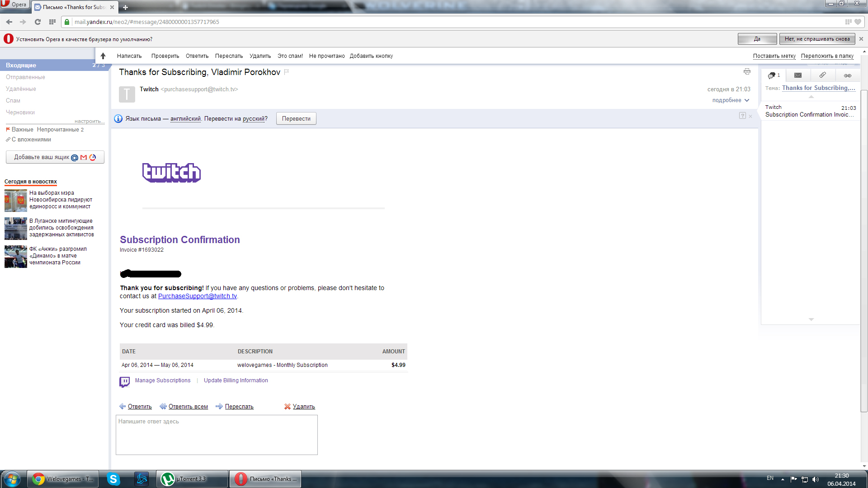Filter by Непрочитанные messages
The height and width of the screenshot is (488, 868).
tap(60, 130)
